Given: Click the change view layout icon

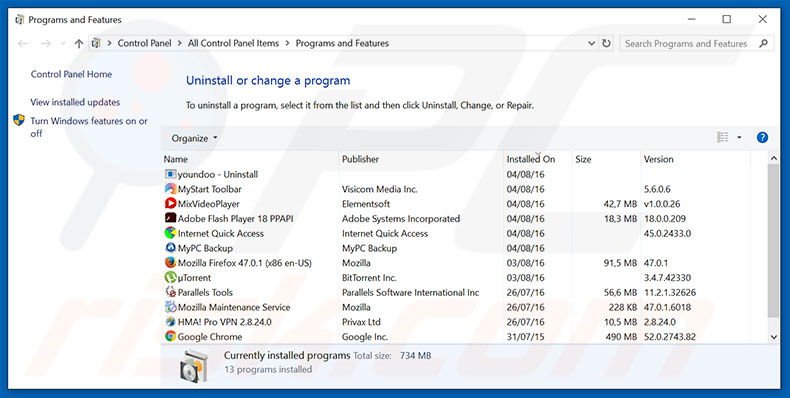Looking at the screenshot, I should 722,138.
